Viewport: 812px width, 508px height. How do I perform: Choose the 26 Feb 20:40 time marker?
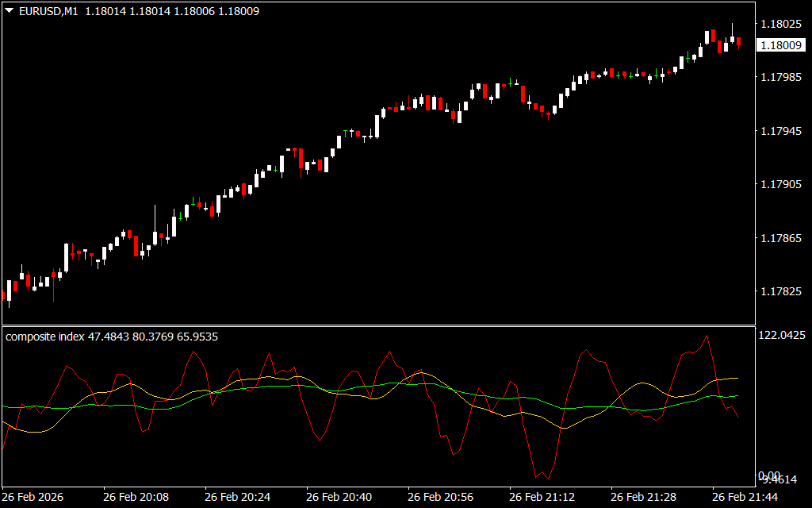pyautogui.click(x=339, y=497)
